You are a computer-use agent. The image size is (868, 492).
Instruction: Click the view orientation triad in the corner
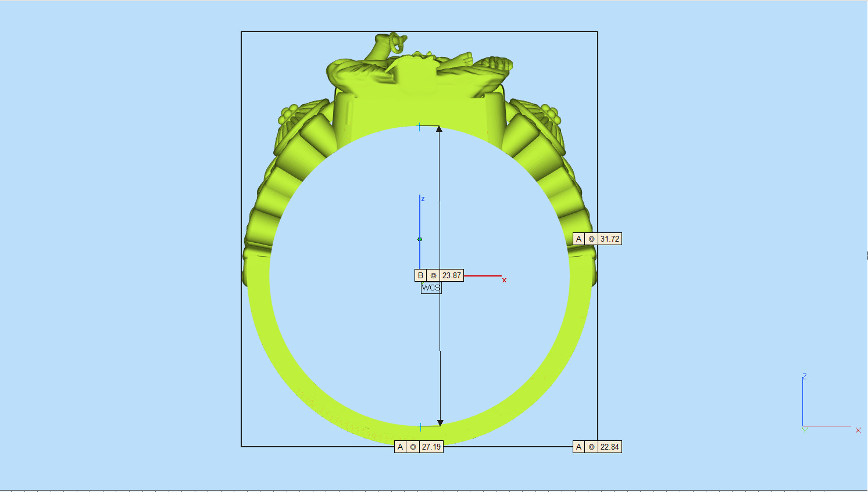click(831, 404)
